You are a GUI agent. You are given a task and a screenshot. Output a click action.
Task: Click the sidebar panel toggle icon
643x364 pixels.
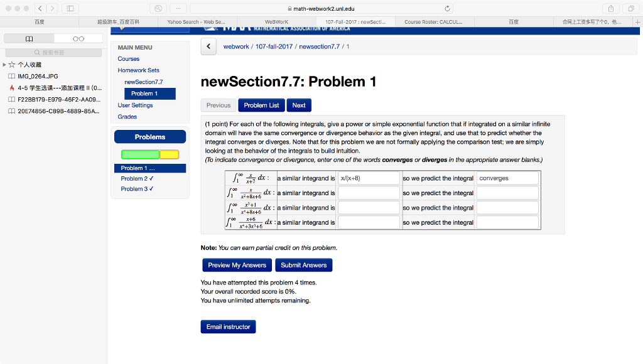tap(71, 8)
